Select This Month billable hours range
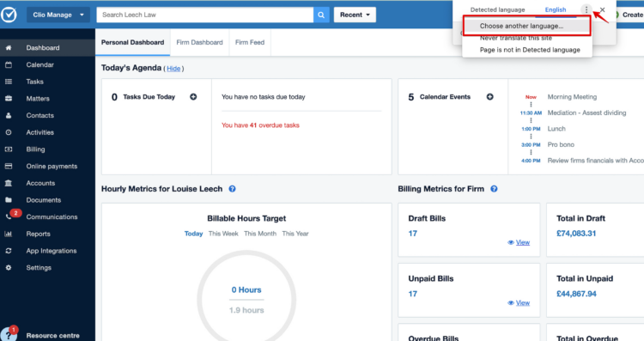This screenshot has width=644, height=341. [260, 234]
